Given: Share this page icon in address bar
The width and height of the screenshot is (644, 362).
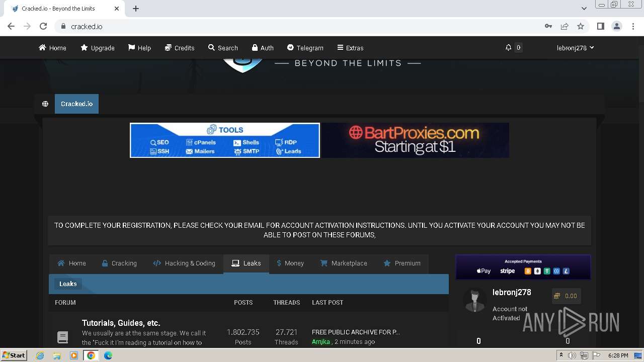Looking at the screenshot, I should pyautogui.click(x=565, y=26).
